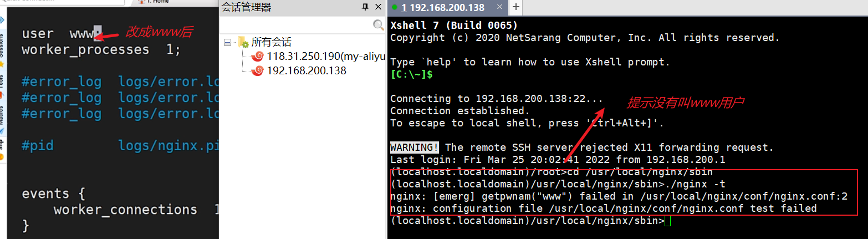Collapse the 所有会话 tree node
The height and width of the screenshot is (239, 868).
227,42
